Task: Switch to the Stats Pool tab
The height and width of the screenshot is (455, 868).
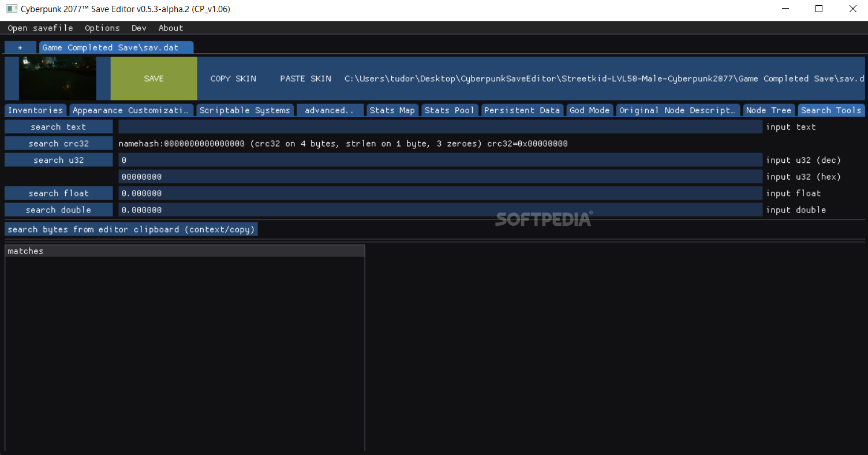Action: click(x=450, y=110)
